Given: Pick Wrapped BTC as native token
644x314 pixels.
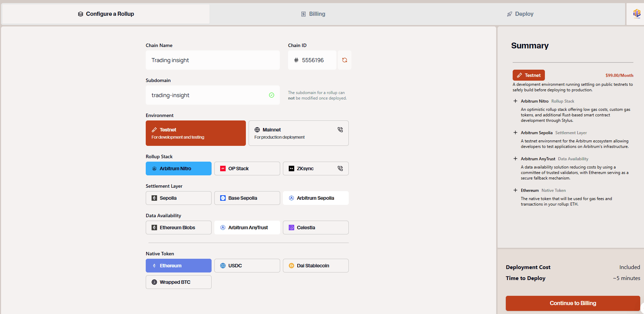Looking at the screenshot, I should point(179,282).
